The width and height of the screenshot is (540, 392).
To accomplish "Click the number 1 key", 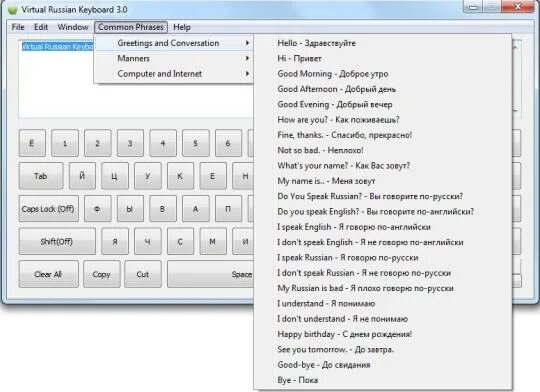I will pos(65,143).
